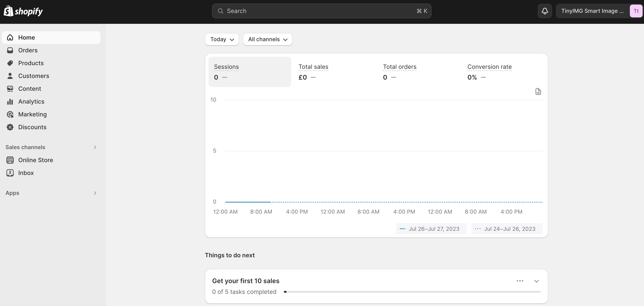Expand the Sales channels section chevron
The width and height of the screenshot is (644, 306).
coord(95,147)
